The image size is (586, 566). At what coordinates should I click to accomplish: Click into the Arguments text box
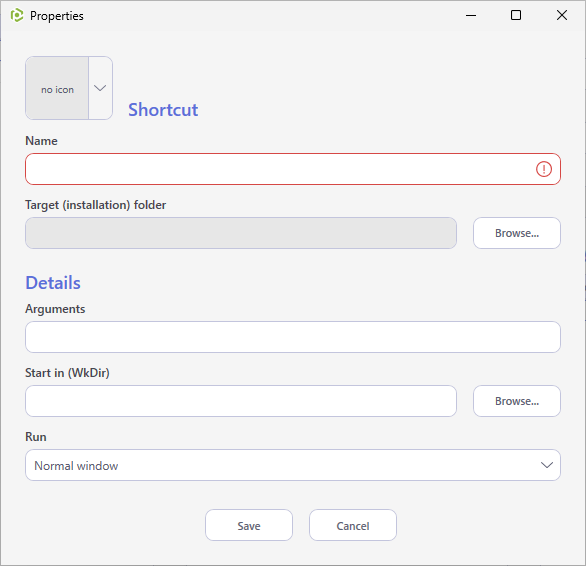click(x=293, y=337)
